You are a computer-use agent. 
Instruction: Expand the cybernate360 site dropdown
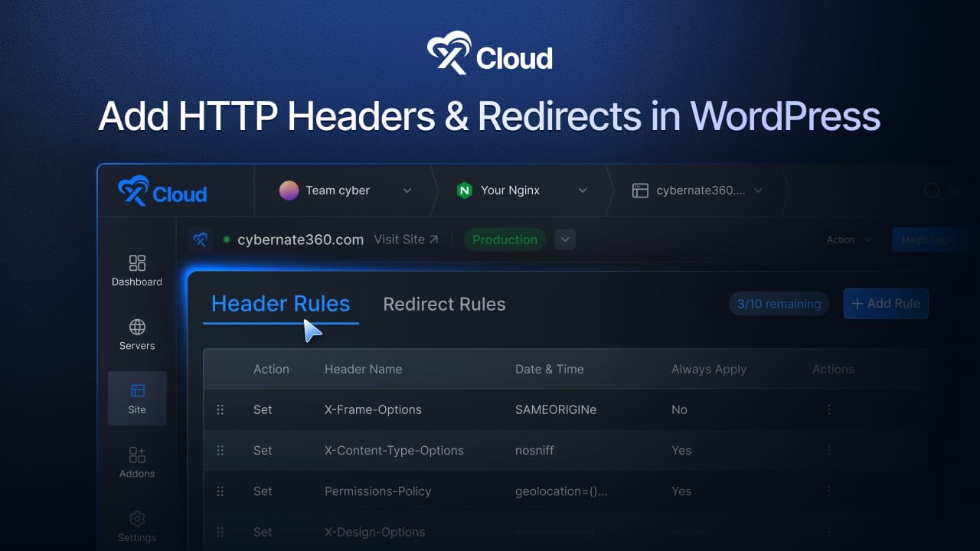(x=759, y=191)
